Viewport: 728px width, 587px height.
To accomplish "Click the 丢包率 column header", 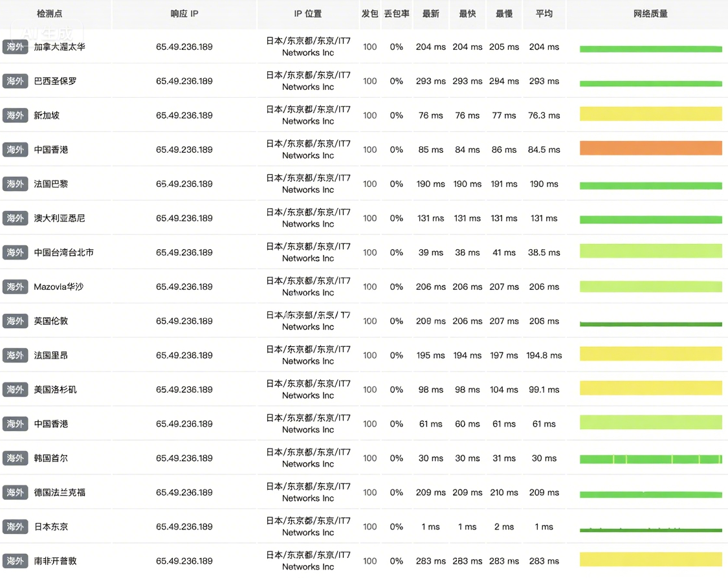I will (397, 14).
